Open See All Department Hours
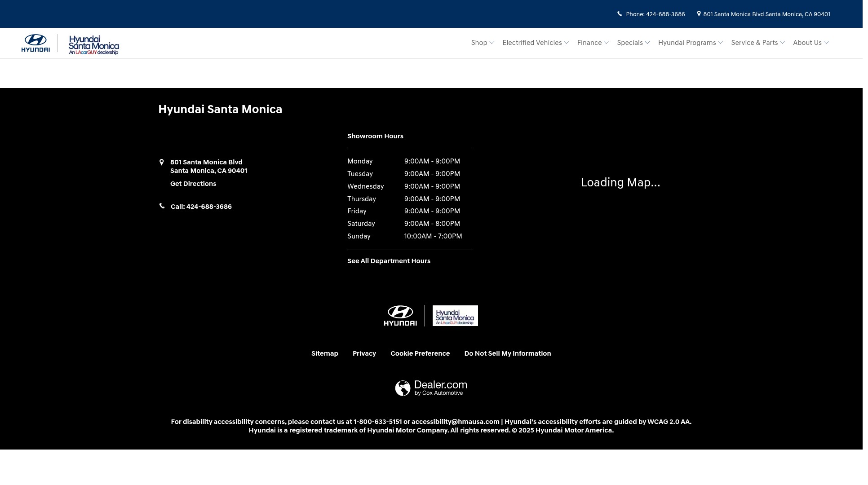 click(389, 261)
